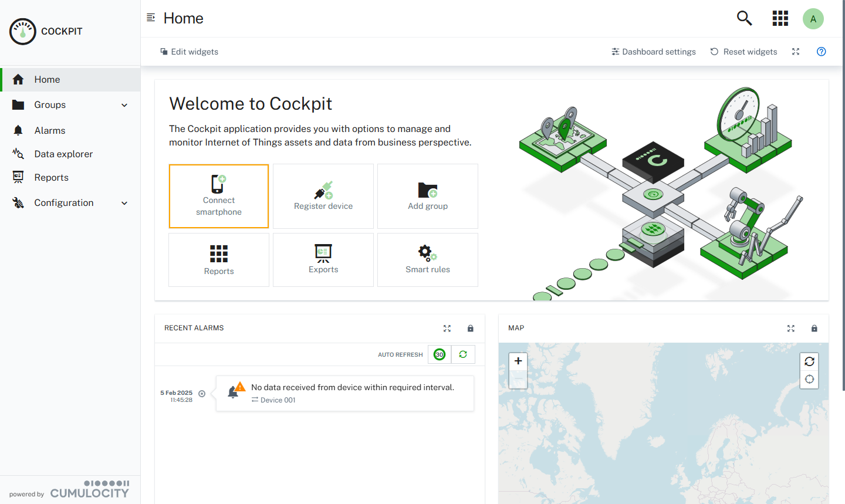Maximize the Recent Alarms widget
845x504 pixels.
pos(447,329)
